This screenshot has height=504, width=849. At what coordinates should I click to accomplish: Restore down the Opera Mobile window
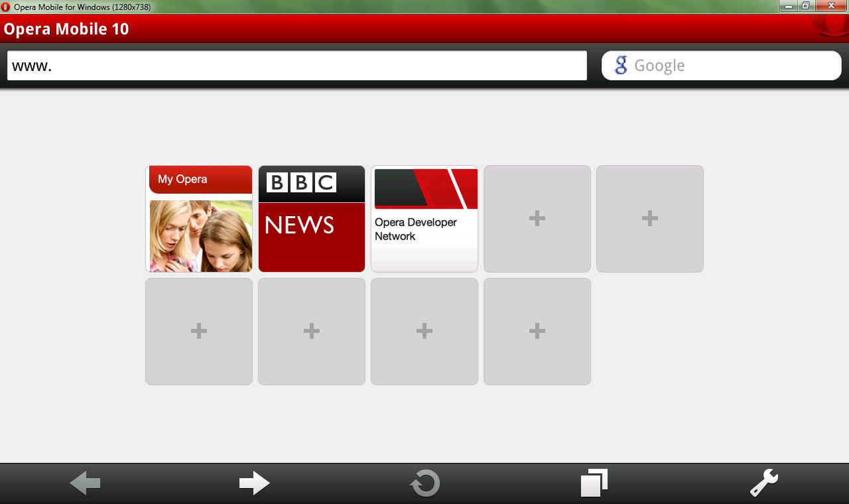(x=805, y=6)
